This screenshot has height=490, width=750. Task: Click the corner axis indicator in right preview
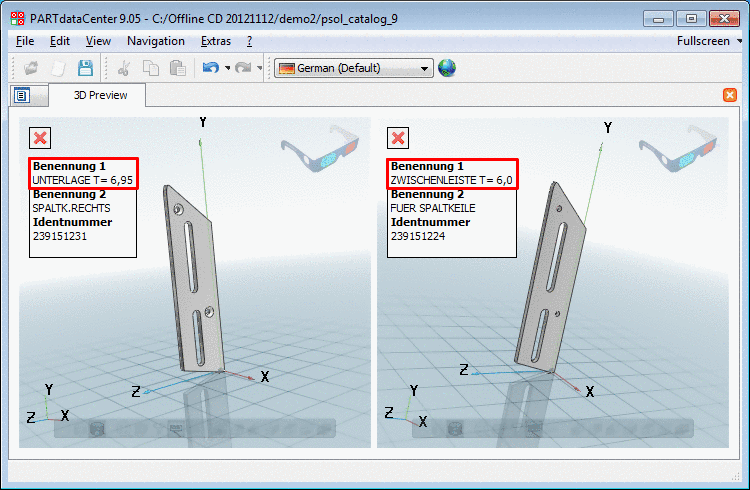pyautogui.click(x=406, y=406)
